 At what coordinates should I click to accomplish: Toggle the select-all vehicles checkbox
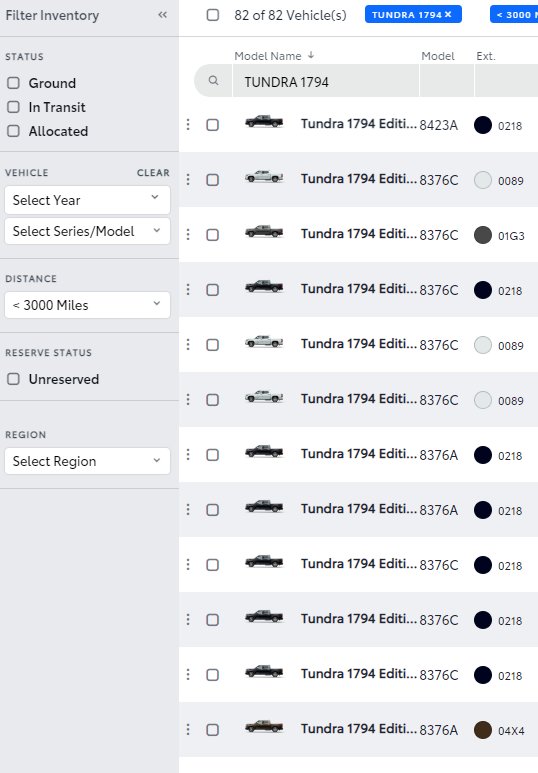213,15
